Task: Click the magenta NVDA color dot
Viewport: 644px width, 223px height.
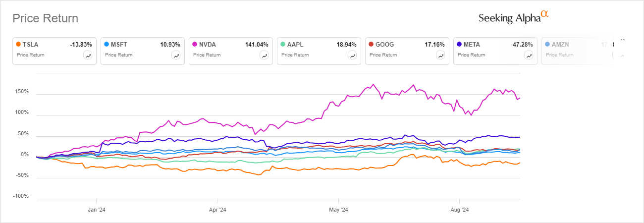Action: pyautogui.click(x=195, y=44)
